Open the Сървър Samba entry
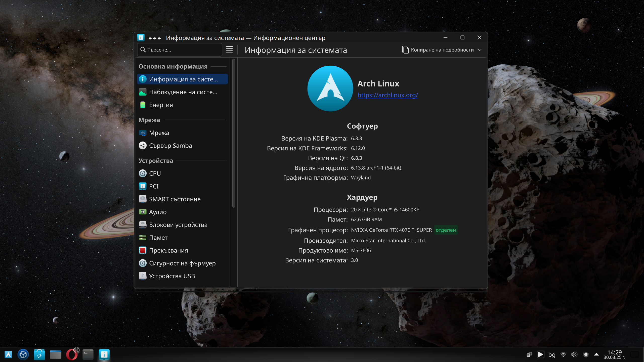The image size is (644, 362). click(183, 146)
